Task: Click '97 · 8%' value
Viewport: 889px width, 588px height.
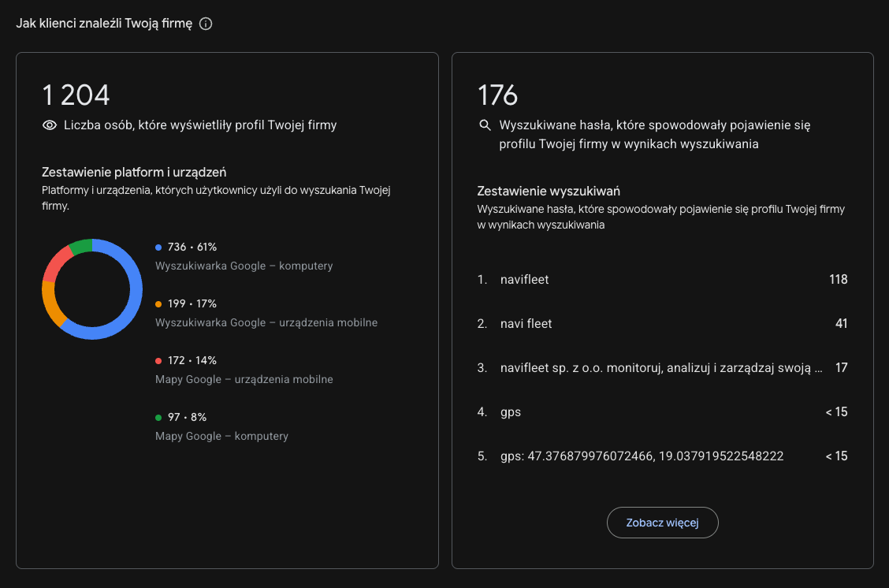Action: [x=187, y=417]
